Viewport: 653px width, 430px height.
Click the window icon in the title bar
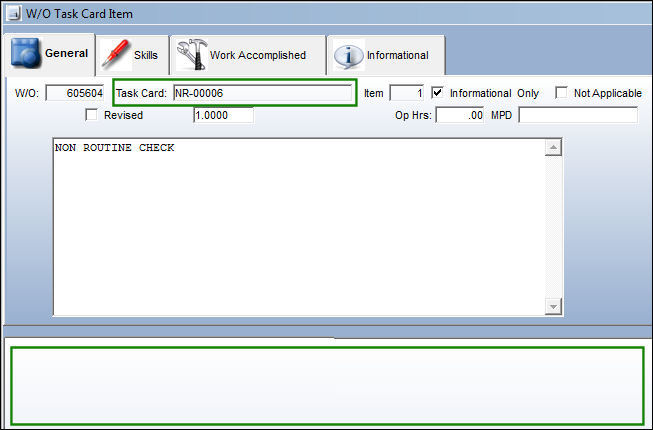(14, 14)
